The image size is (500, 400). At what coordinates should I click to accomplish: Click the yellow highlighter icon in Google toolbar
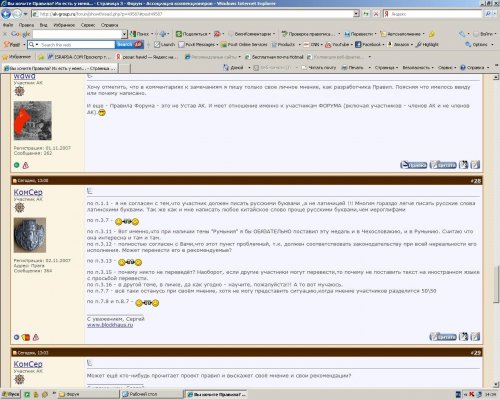click(x=432, y=34)
